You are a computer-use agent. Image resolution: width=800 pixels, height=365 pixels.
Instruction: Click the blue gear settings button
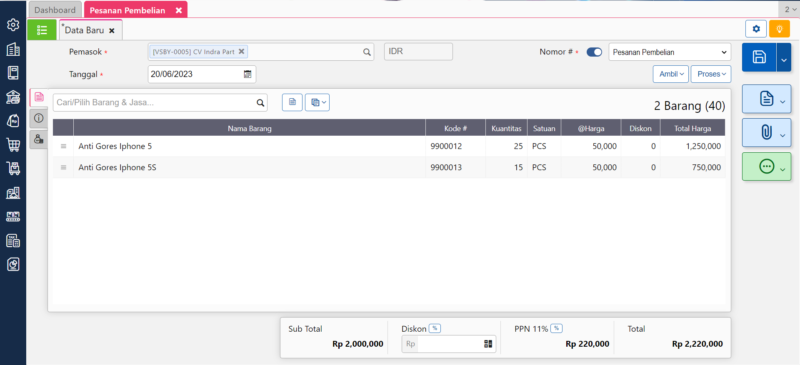coord(756,29)
